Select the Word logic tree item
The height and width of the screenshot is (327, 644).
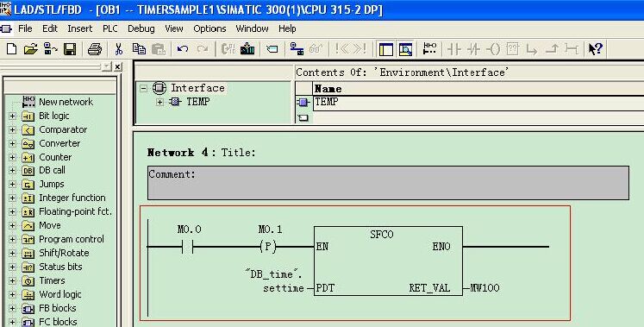click(x=60, y=294)
